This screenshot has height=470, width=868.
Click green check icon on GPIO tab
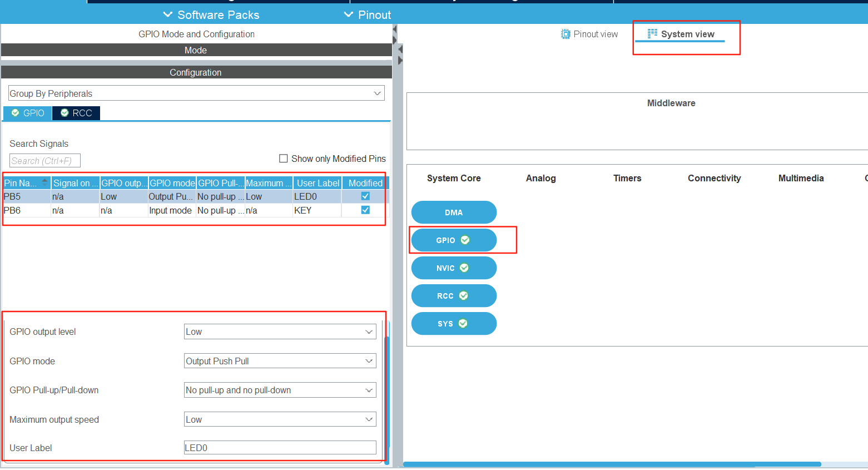(16, 113)
